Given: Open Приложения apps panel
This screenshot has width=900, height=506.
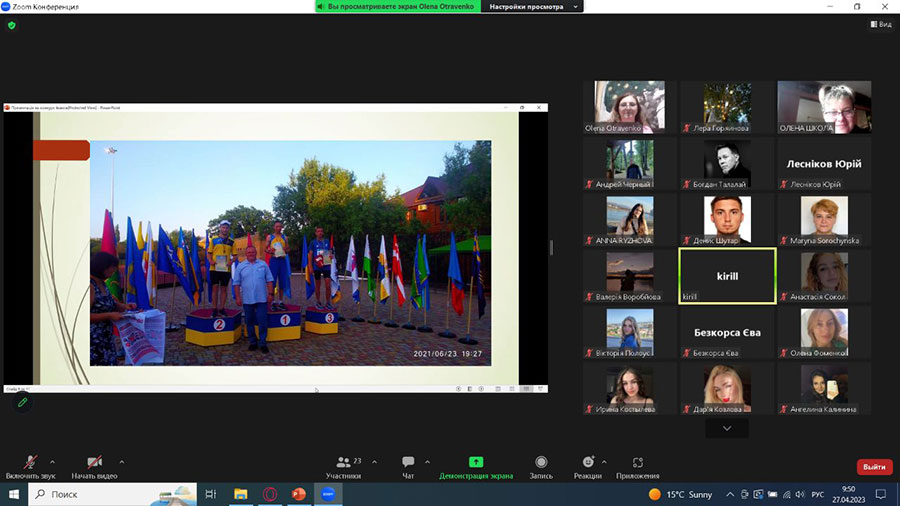Looking at the screenshot, I should pyautogui.click(x=638, y=465).
